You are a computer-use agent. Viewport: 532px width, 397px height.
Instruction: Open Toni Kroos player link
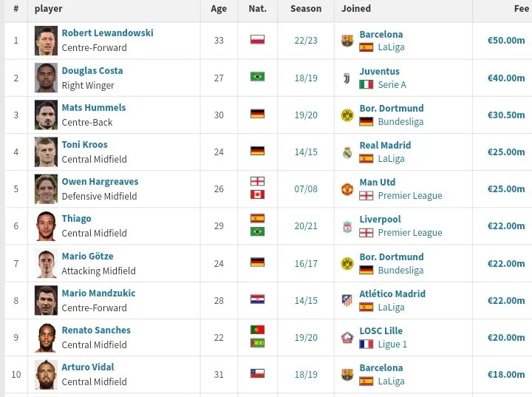84,145
